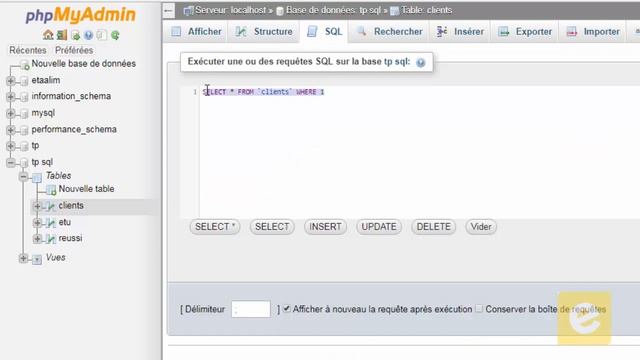Viewport: 640px width, 360px height.
Task: Open Table: clients breadcrumb link
Action: tap(427, 10)
